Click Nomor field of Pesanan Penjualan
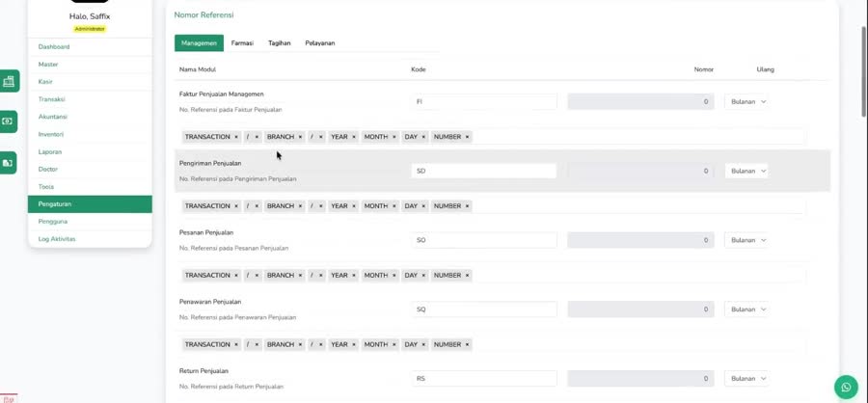Image resolution: width=868 pixels, height=403 pixels. coord(640,240)
